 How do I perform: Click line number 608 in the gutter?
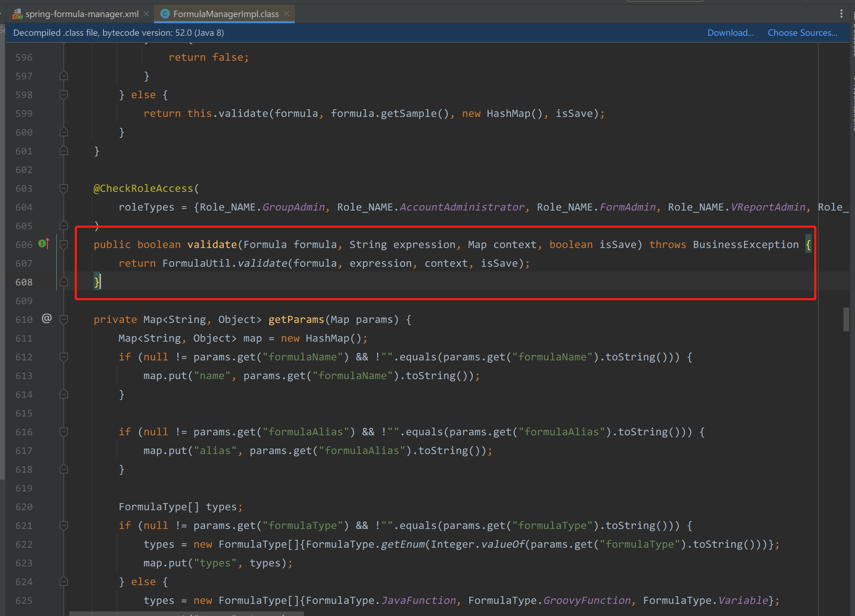pos(24,282)
